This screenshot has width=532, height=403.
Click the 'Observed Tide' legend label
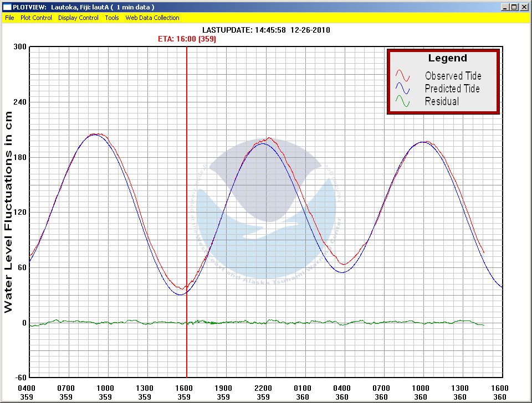(x=453, y=76)
